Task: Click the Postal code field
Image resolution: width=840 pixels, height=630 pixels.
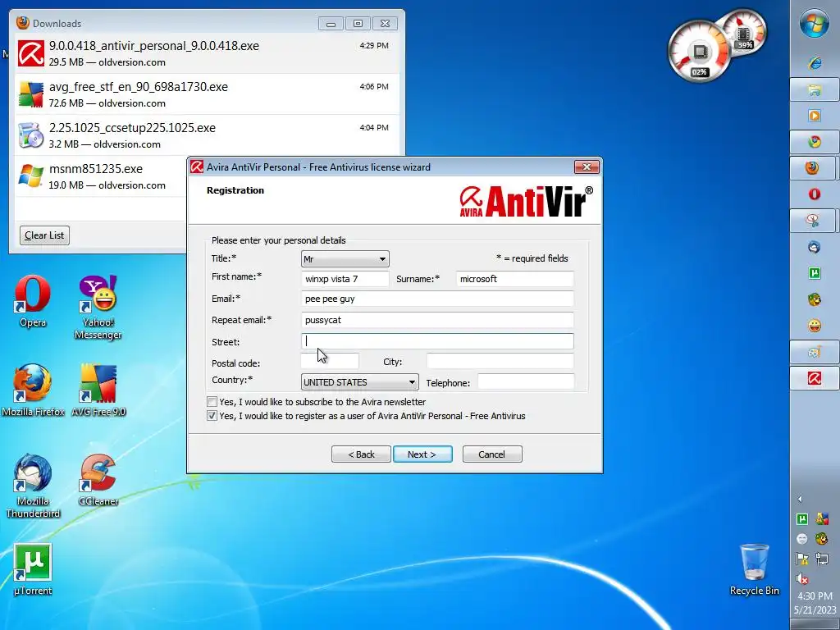Action: click(330, 361)
